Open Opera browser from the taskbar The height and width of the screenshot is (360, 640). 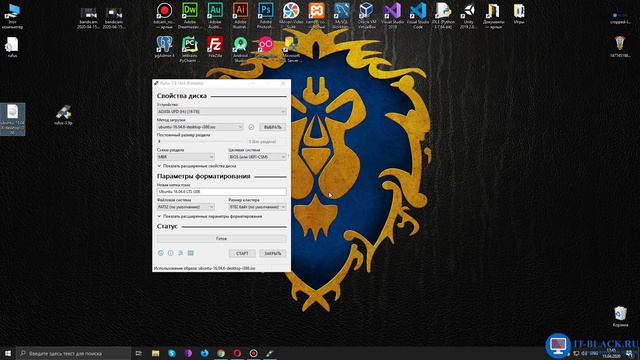click(237, 353)
